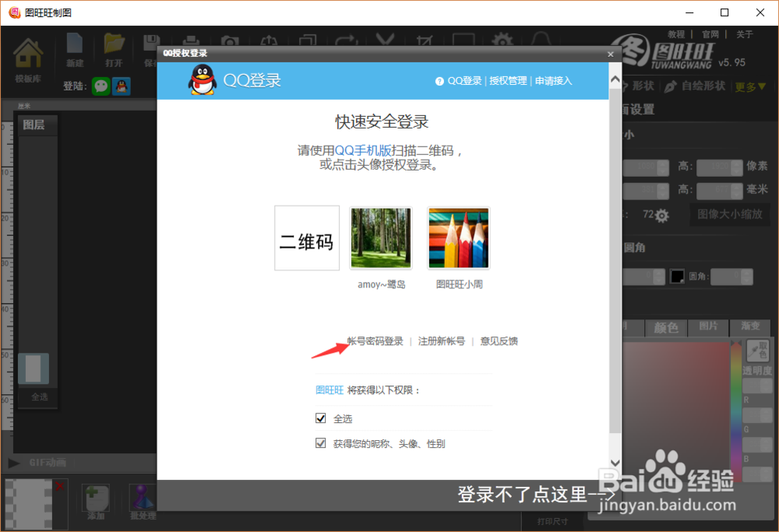Click the pixel height field stepper arrows

pos(737,168)
